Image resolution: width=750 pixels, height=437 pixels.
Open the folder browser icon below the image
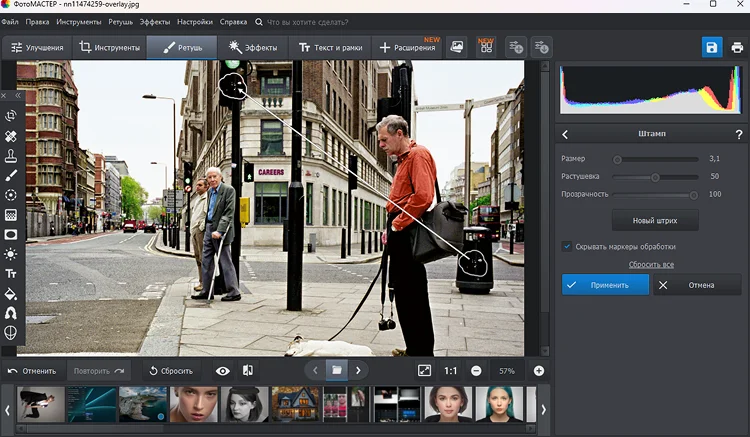337,371
